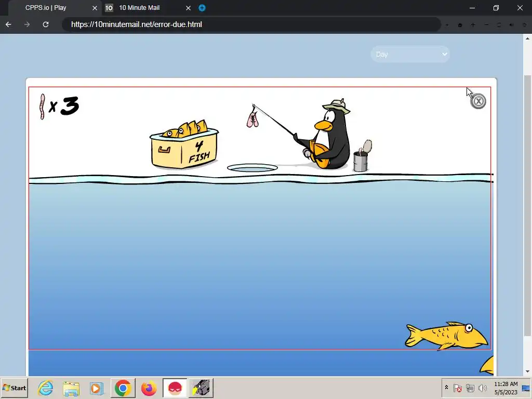Click the whole yellow fish swimming underwater
The width and height of the screenshot is (532, 399).
pos(446,335)
